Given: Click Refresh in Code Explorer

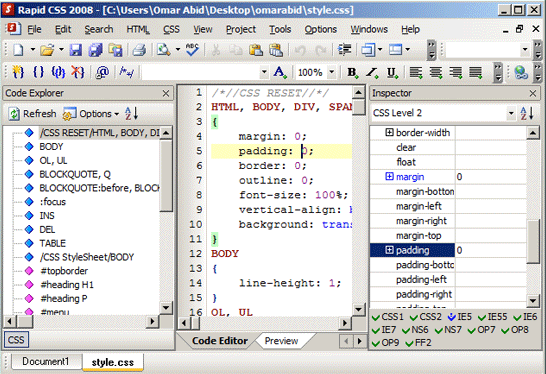Looking at the screenshot, I should coord(32,114).
